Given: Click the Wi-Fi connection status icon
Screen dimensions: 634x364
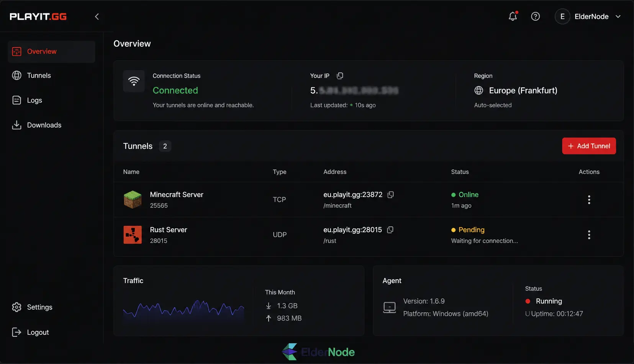Looking at the screenshot, I should 134,81.
